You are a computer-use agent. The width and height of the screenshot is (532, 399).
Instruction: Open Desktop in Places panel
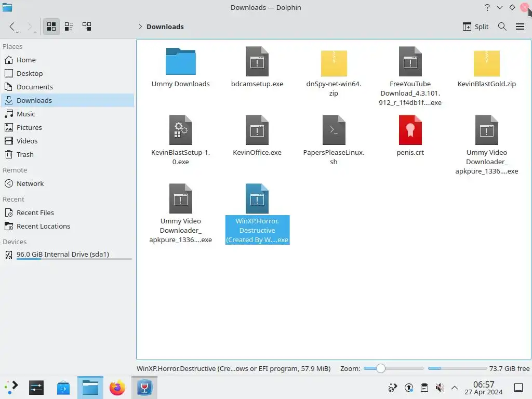tap(67, 74)
